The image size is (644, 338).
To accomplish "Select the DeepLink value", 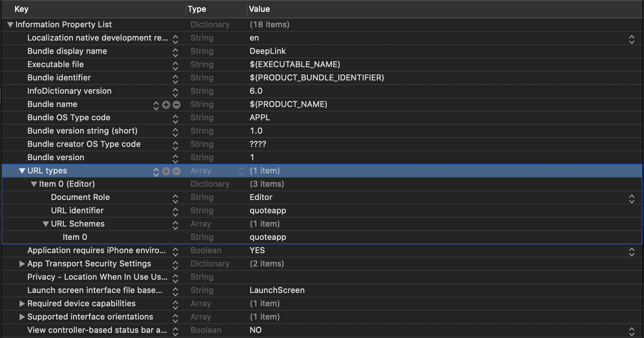I will pos(268,51).
